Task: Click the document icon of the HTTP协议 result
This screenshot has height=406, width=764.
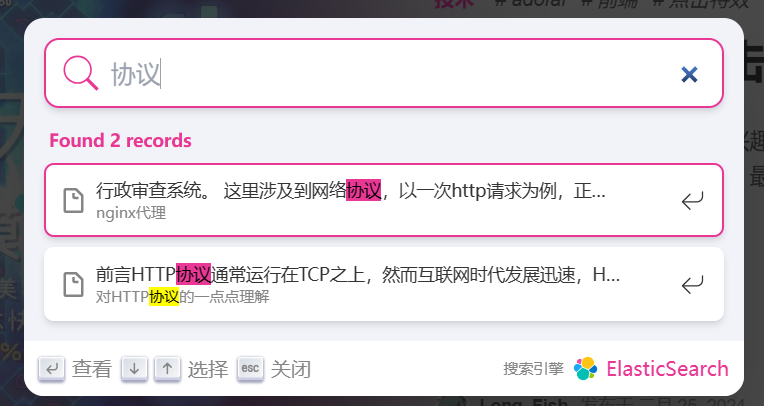Action: (74, 284)
